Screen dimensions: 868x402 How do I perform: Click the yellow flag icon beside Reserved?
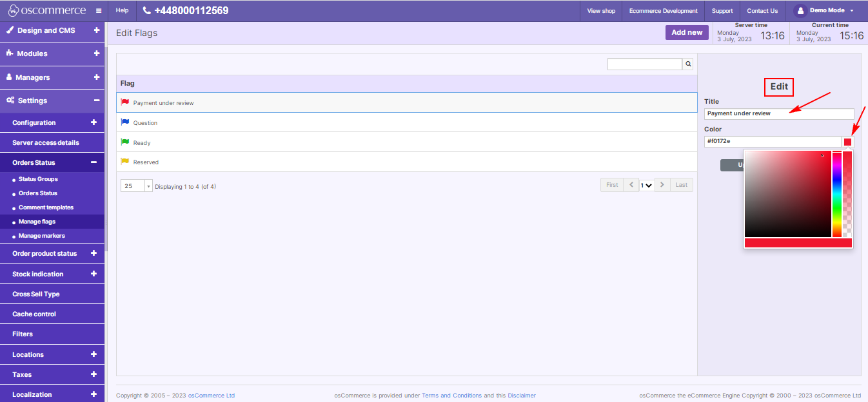tap(124, 162)
